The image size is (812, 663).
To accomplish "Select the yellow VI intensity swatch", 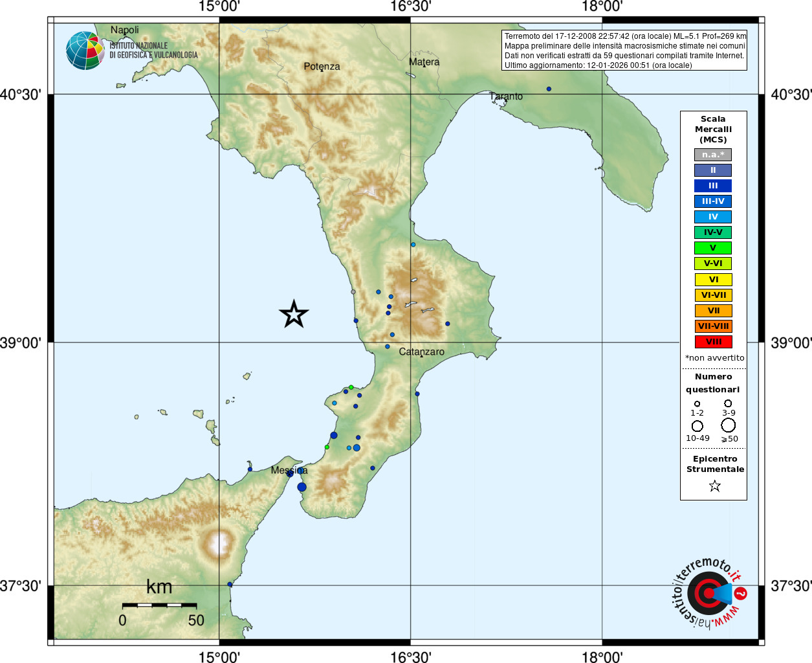I will [x=713, y=280].
